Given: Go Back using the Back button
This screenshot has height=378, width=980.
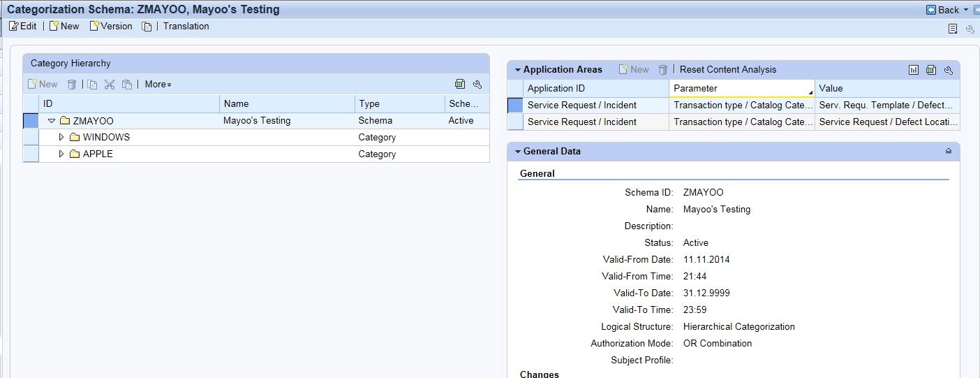Looking at the screenshot, I should [x=942, y=10].
